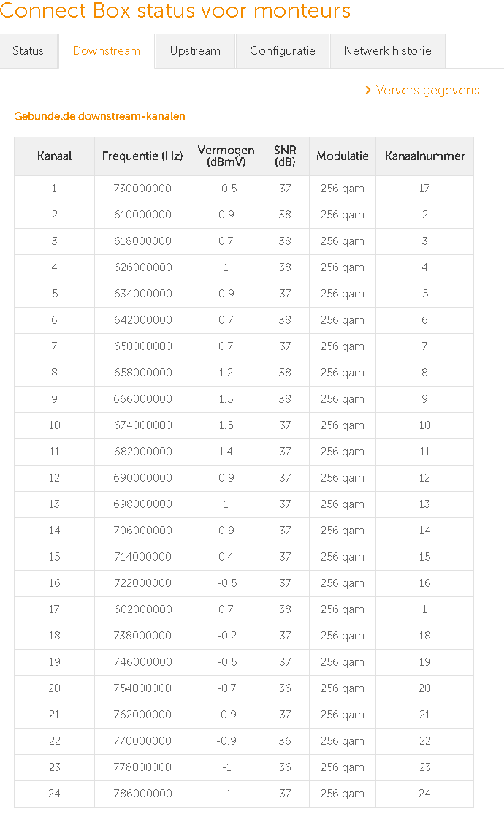Click the SNR (dB) column header
Screen dimensions: 504x817
(285, 156)
